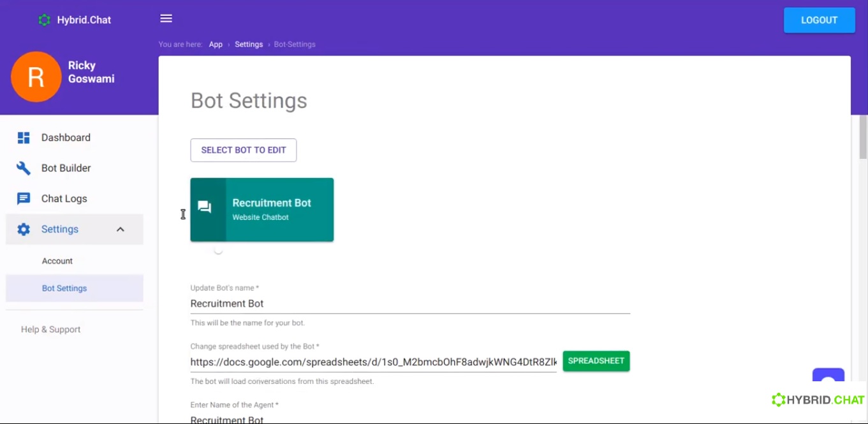Image resolution: width=868 pixels, height=424 pixels.
Task: Select the Dashboard icon in the sidebar
Action: [x=24, y=137]
